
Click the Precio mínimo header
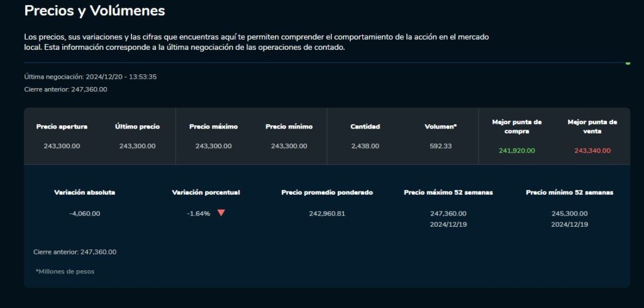pyautogui.click(x=289, y=127)
